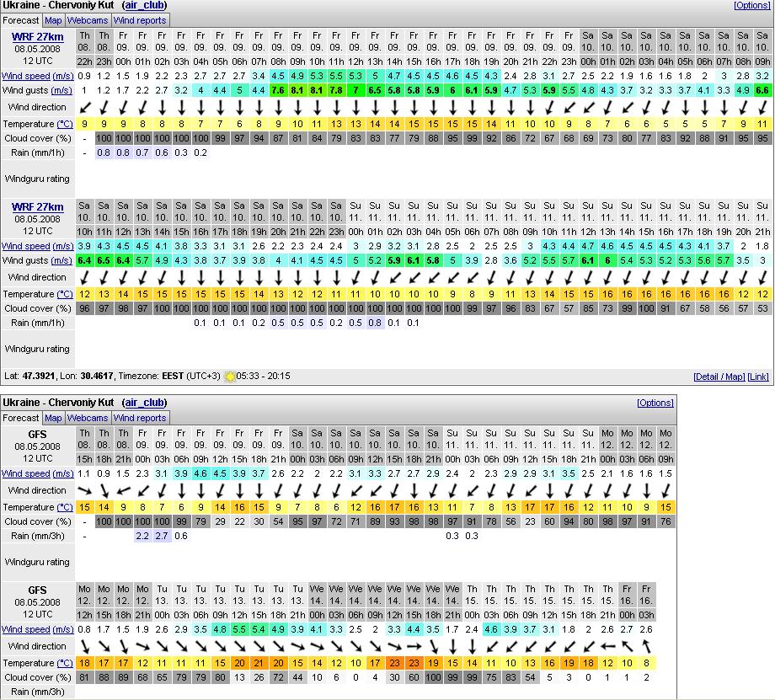This screenshot has width=775, height=700.
Task: Click the (°C) unit link in first GFS table
Action: pyautogui.click(x=64, y=507)
